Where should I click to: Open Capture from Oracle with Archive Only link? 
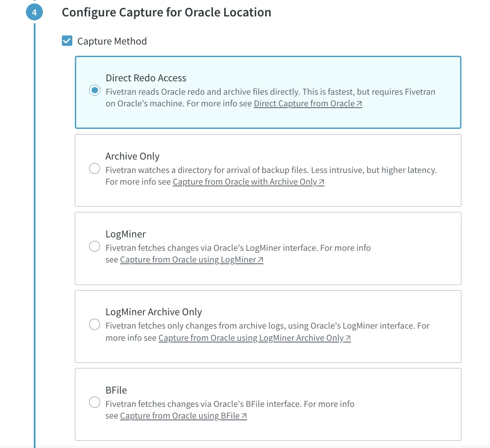point(245,182)
